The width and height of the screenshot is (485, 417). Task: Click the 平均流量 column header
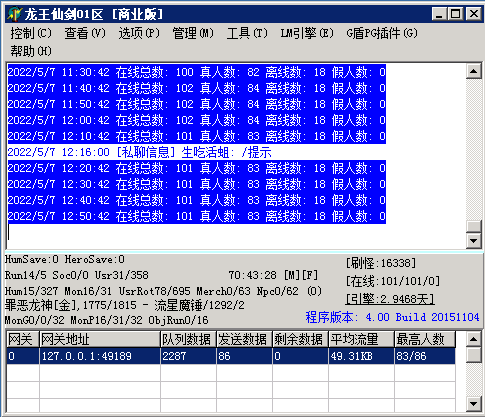click(x=361, y=339)
